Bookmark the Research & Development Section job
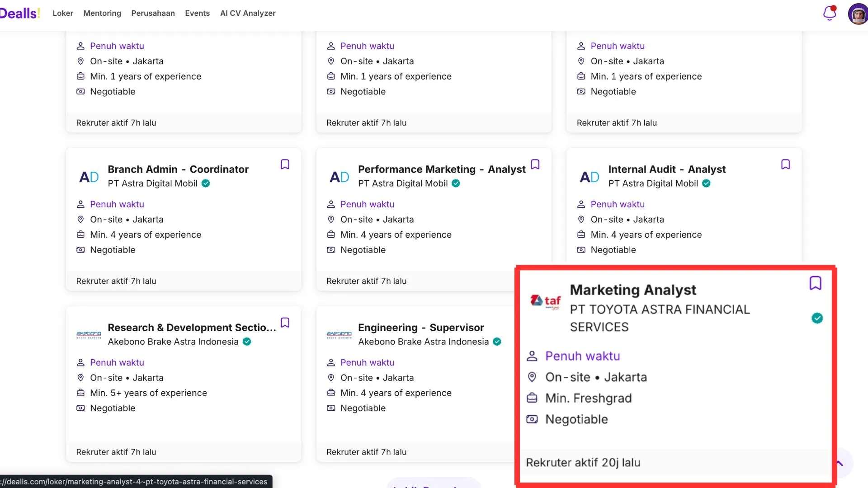 pos(285,323)
